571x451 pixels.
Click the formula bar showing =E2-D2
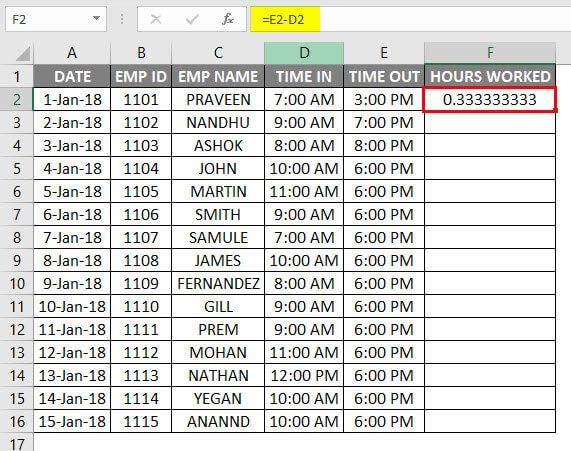coord(411,19)
